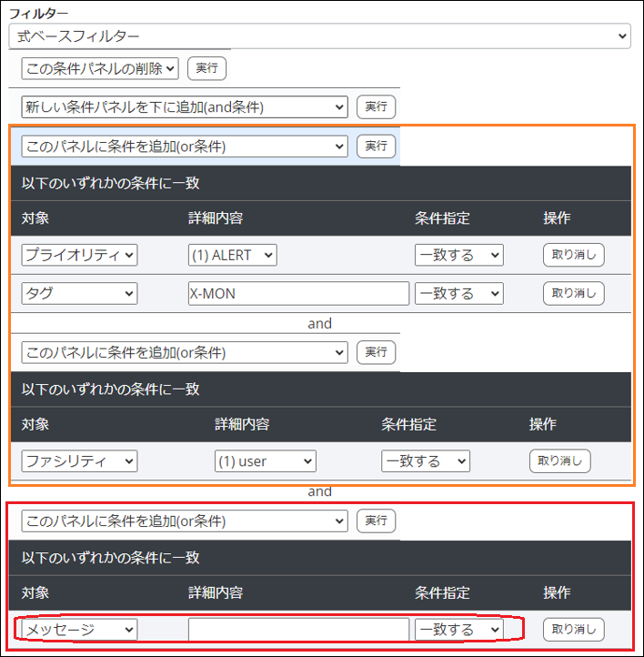Open the タグ target dropdown
The width and height of the screenshot is (644, 657).
[79, 293]
